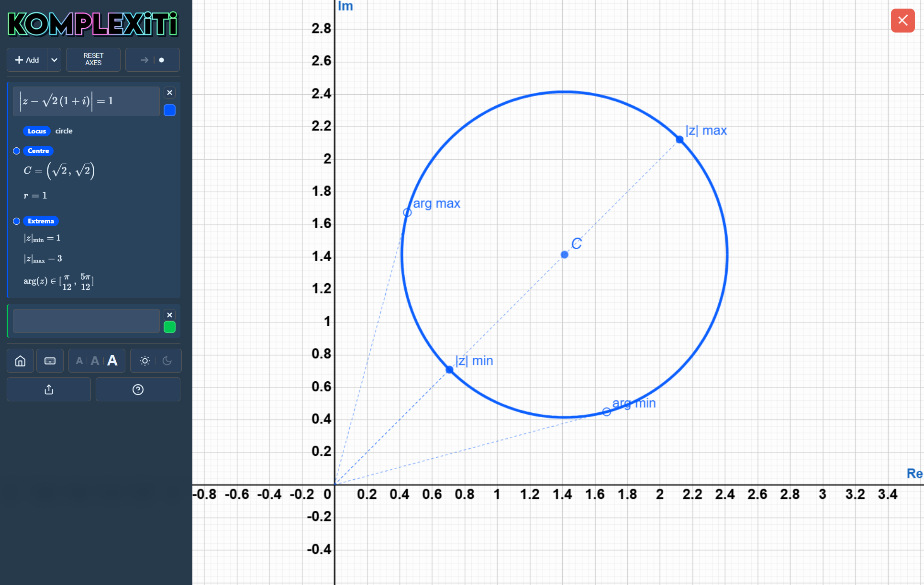Click the centre point C on graph
Image resolution: width=924 pixels, height=585 pixels.
[565, 254]
